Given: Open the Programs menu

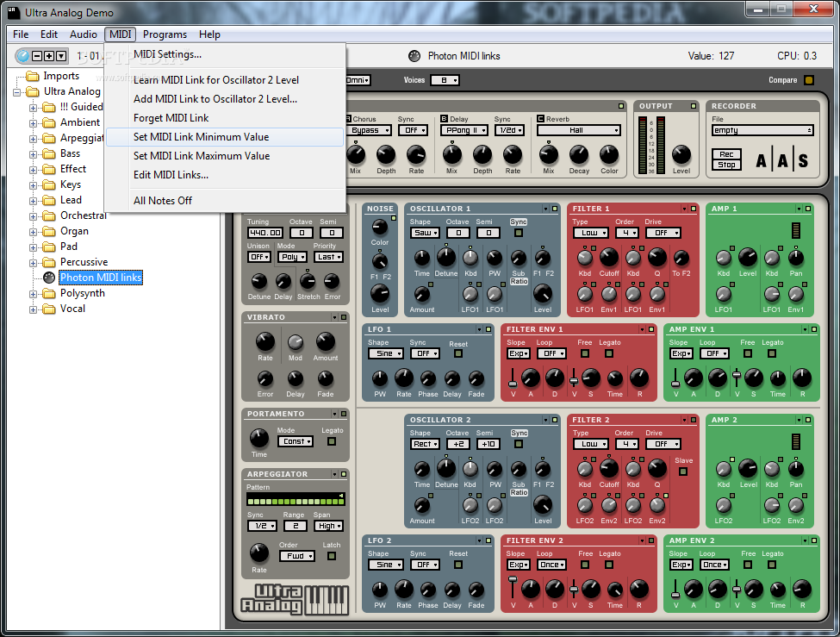Looking at the screenshot, I should tap(165, 34).
